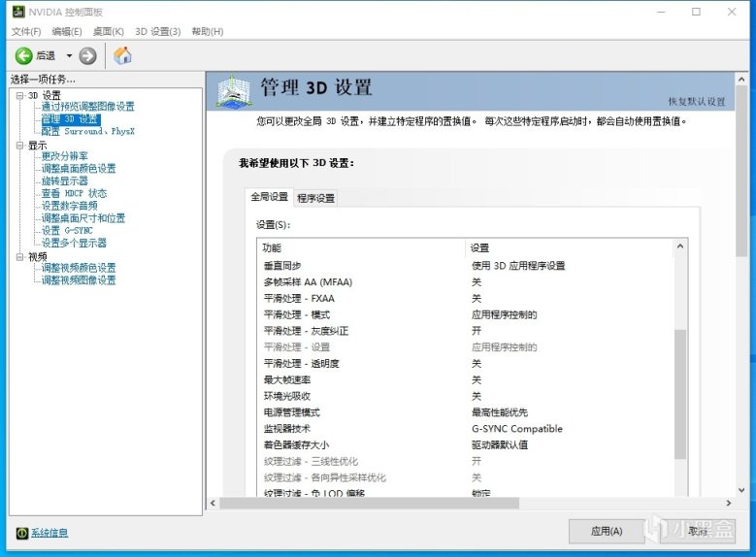
Task: Select the 平滑处理 - FXAA row
Action: [x=465, y=299]
